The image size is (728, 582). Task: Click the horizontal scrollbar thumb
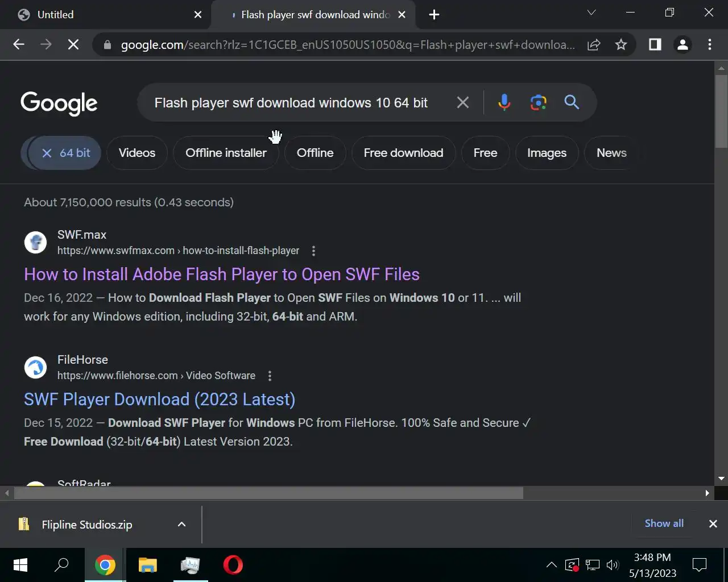pyautogui.click(x=268, y=493)
